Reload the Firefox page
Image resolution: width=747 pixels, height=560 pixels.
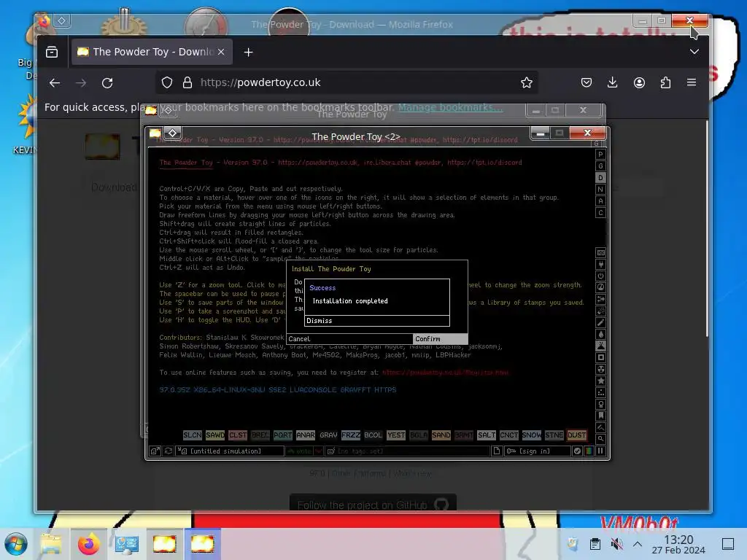[107, 83]
